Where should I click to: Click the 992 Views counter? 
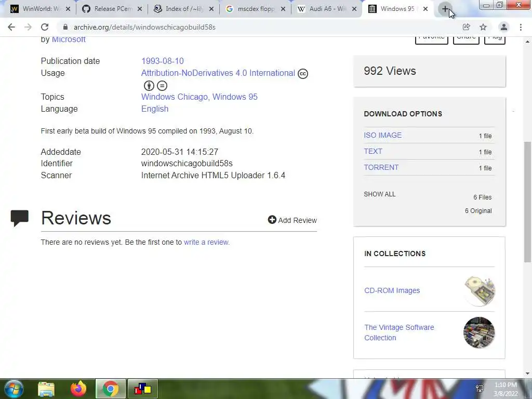[390, 71]
